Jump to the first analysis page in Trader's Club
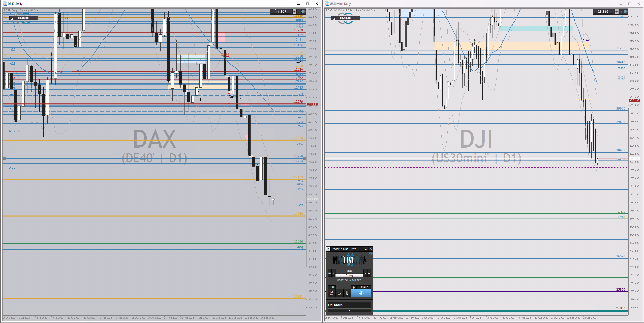Viewport: 644px width, 323px height. pos(330,273)
